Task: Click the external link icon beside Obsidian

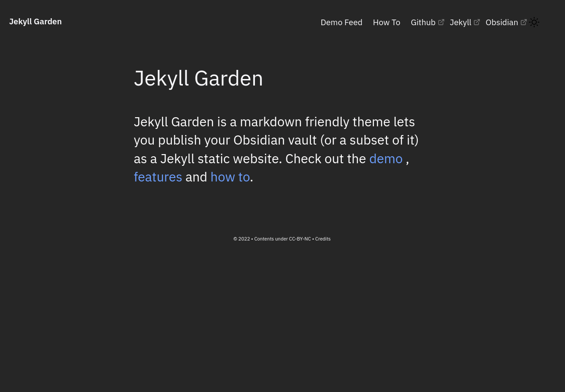Action: pyautogui.click(x=523, y=21)
